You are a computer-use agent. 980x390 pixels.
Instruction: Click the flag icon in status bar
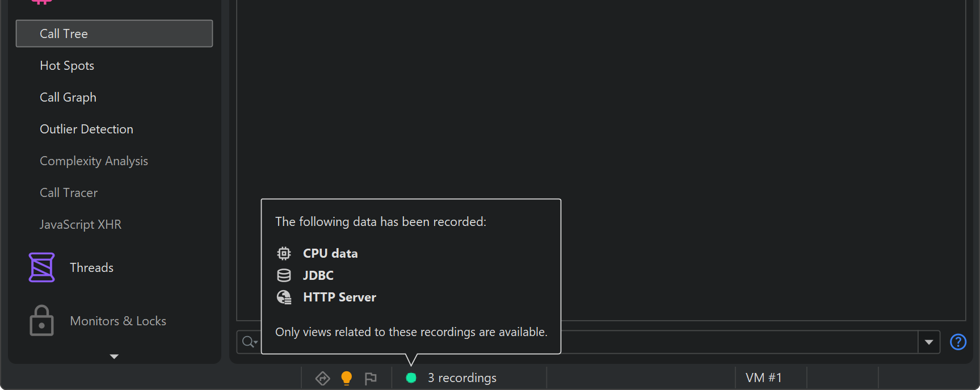[371, 378]
